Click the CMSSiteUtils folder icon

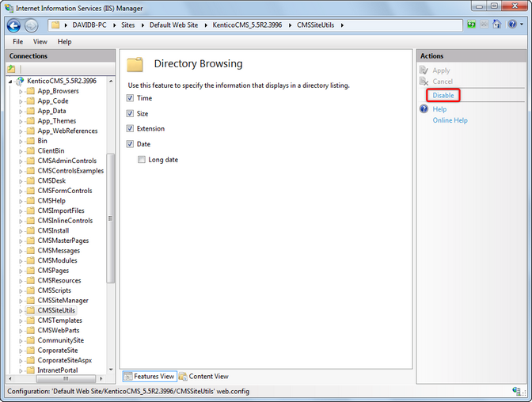31,310
